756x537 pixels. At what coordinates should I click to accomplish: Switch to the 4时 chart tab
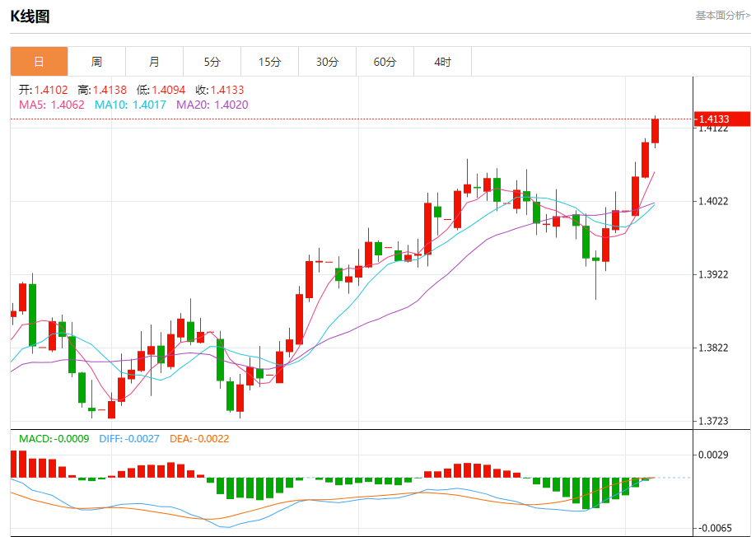coord(442,62)
